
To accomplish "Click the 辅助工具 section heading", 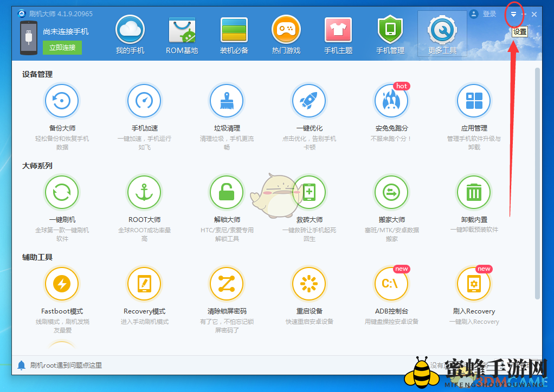I will pyautogui.click(x=37, y=257).
